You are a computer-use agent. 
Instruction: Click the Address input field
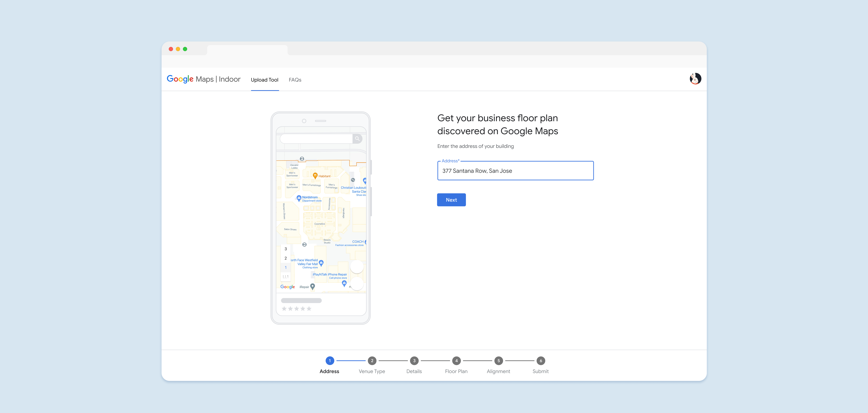tap(515, 170)
